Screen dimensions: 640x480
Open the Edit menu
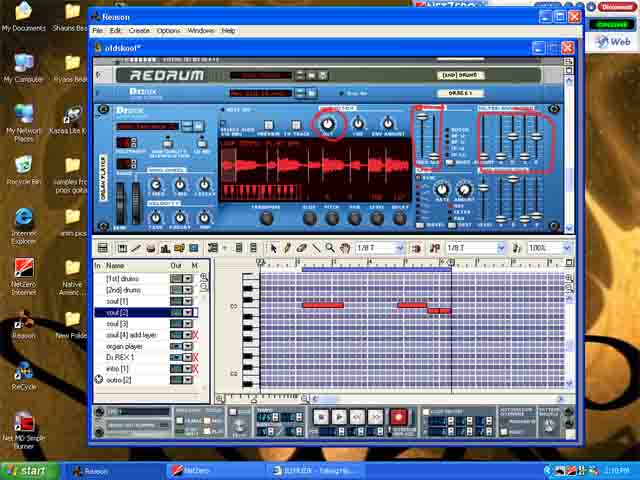click(116, 31)
